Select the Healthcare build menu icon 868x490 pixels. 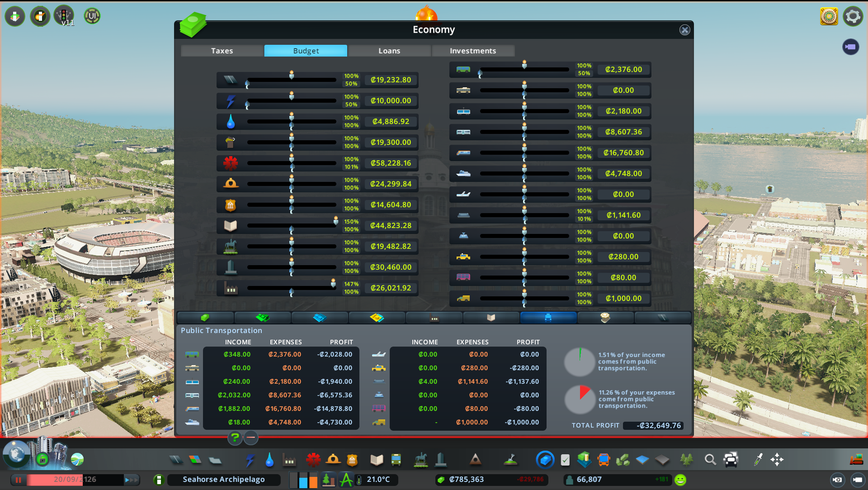click(x=313, y=460)
